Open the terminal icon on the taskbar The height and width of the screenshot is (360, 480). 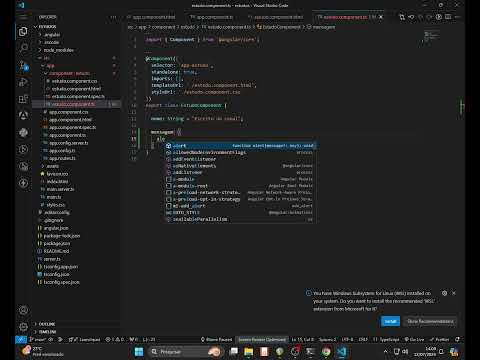point(310,351)
